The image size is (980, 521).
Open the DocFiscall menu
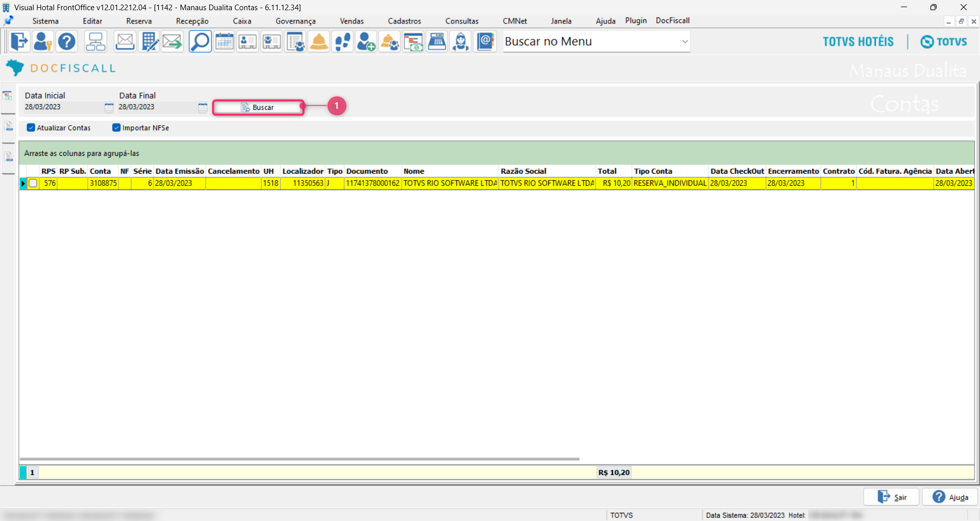(x=673, y=20)
